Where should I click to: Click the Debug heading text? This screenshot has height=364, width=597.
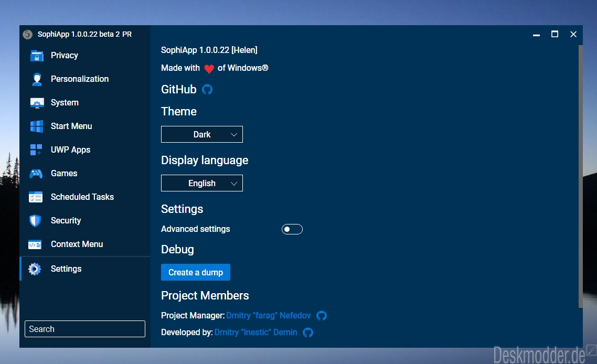click(177, 250)
